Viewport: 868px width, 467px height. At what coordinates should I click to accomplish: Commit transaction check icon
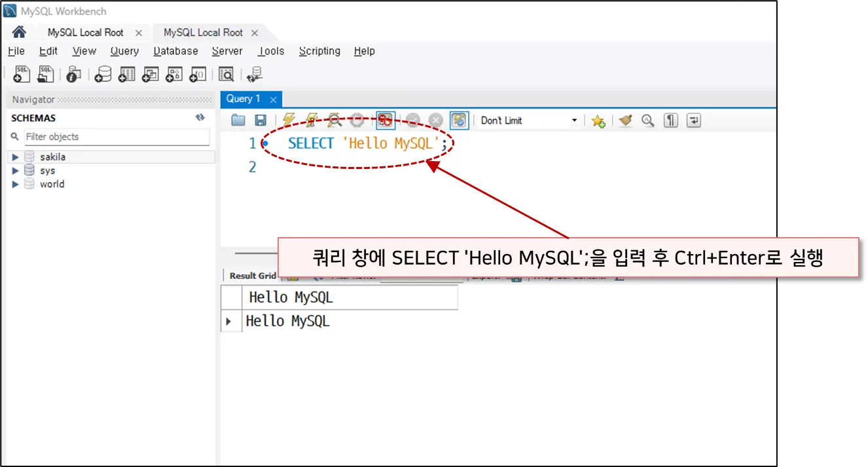click(x=413, y=121)
